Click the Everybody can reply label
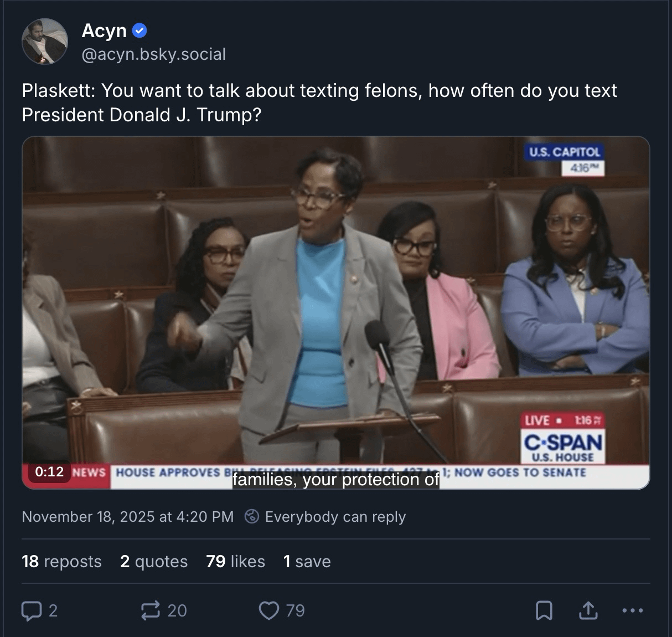This screenshot has height=637, width=672. [x=335, y=517]
